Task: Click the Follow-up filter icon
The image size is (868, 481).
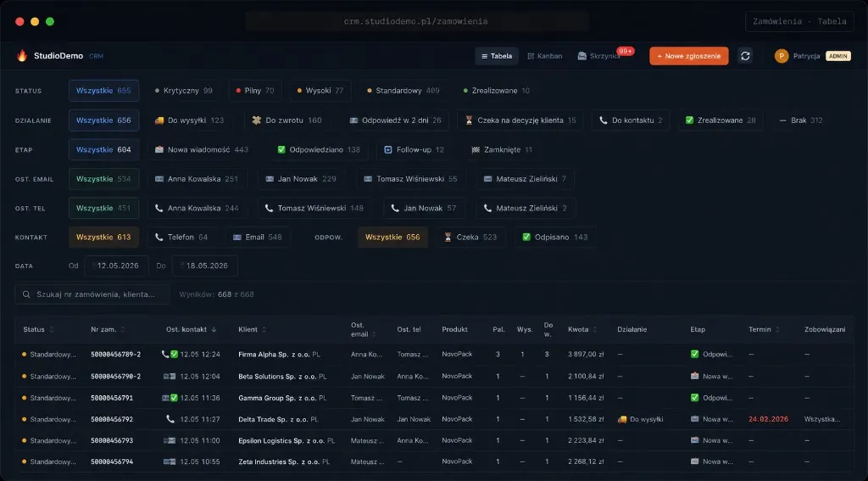Action: (388, 149)
